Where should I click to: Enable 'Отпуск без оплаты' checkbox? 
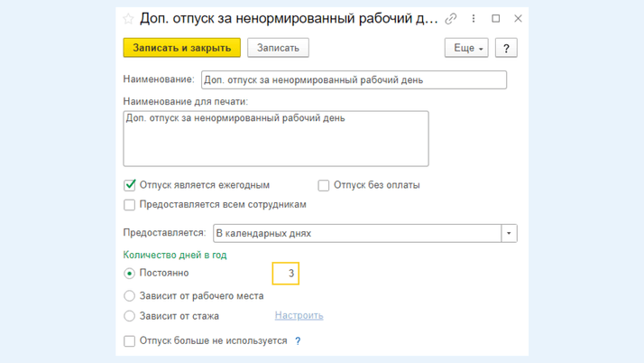tap(323, 185)
